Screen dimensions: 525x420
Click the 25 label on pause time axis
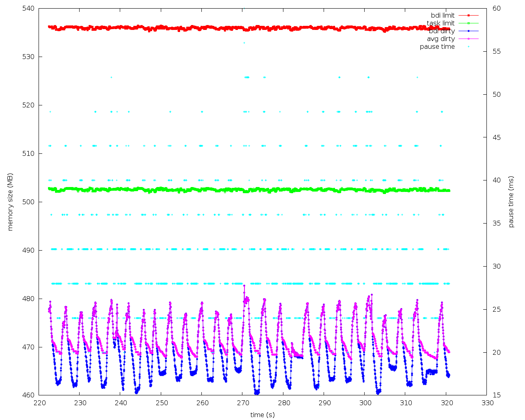tap(497, 309)
